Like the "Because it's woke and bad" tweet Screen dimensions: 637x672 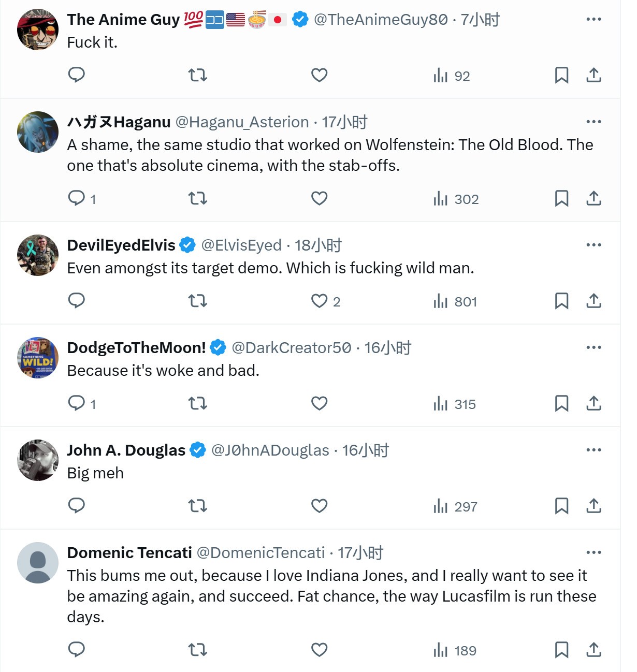[x=320, y=403]
